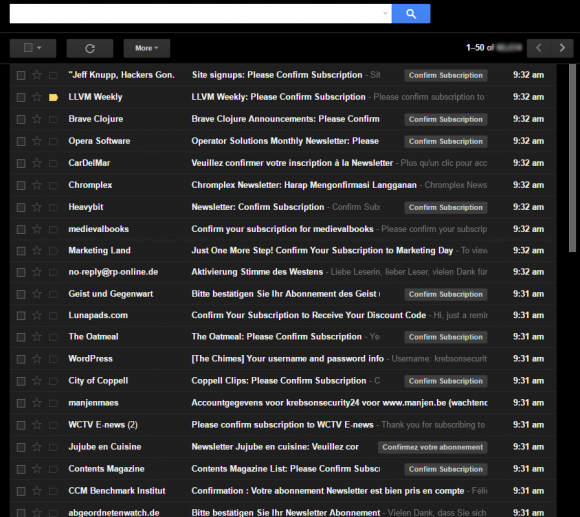Click the inbox vertical scrollbar thumb
Viewport: 580px width, 517px height.
(572, 158)
